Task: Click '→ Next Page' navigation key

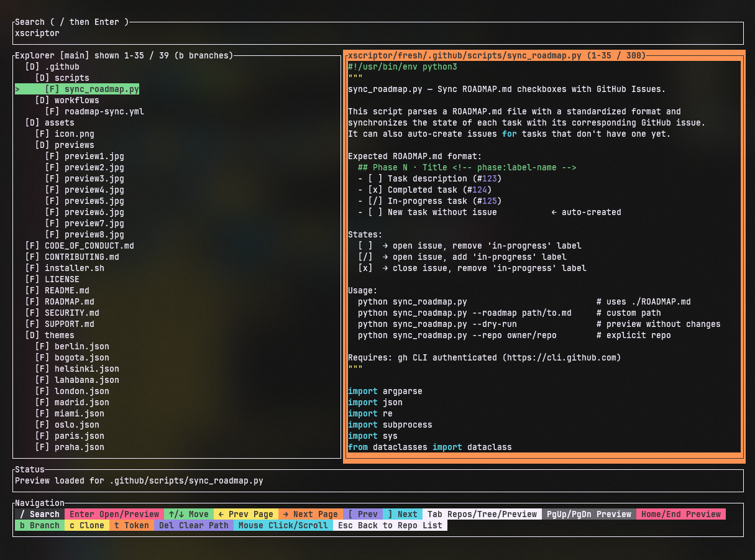Action: [311, 514]
